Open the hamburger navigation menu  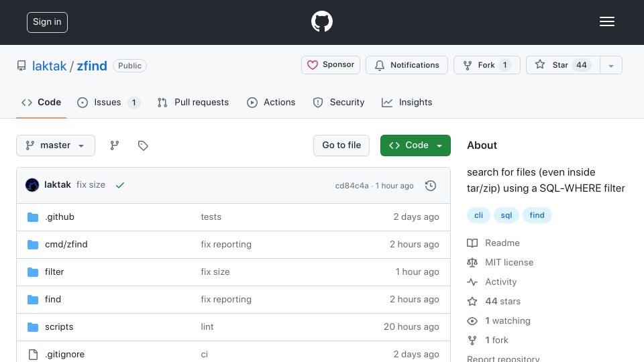click(x=606, y=21)
